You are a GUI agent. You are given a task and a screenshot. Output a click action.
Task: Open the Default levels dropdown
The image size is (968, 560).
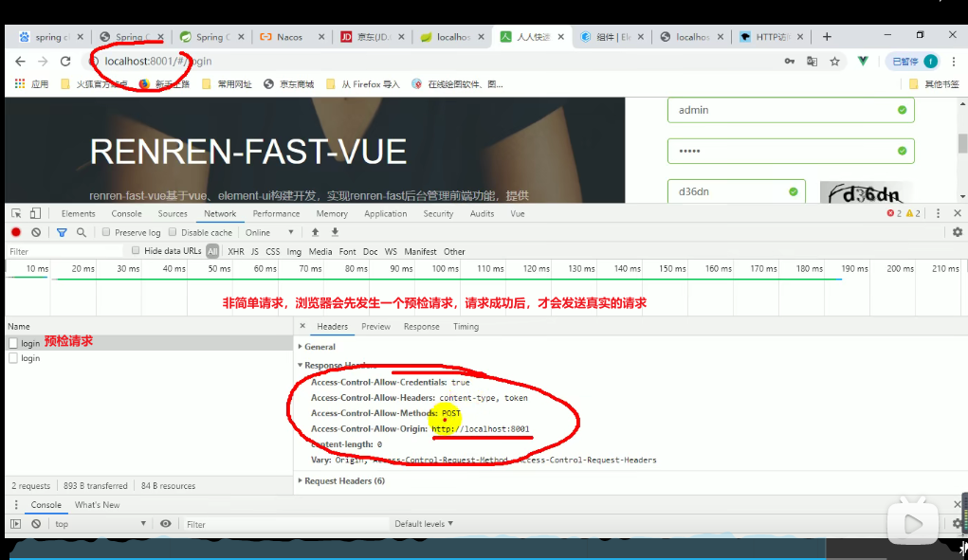tap(424, 524)
